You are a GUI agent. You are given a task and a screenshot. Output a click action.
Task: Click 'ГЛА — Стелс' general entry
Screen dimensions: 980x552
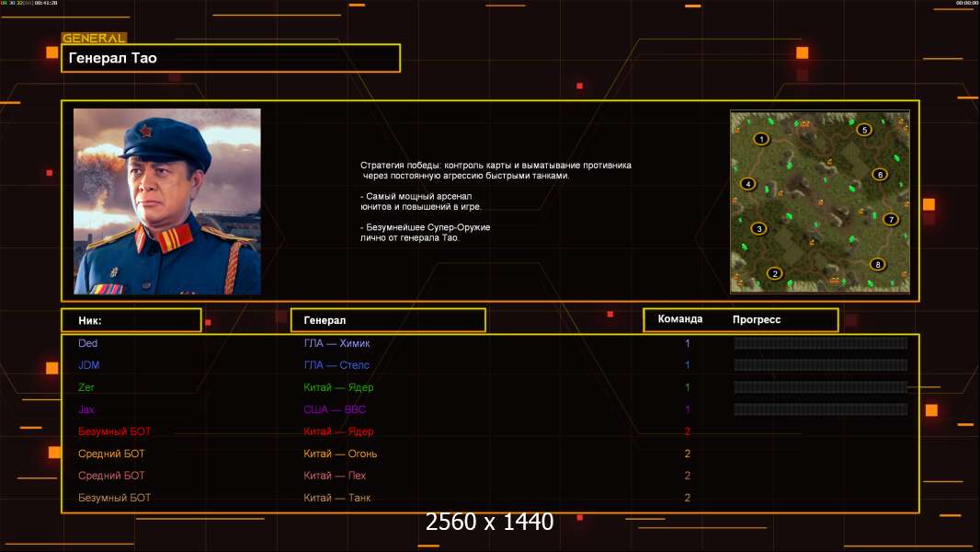coord(336,365)
